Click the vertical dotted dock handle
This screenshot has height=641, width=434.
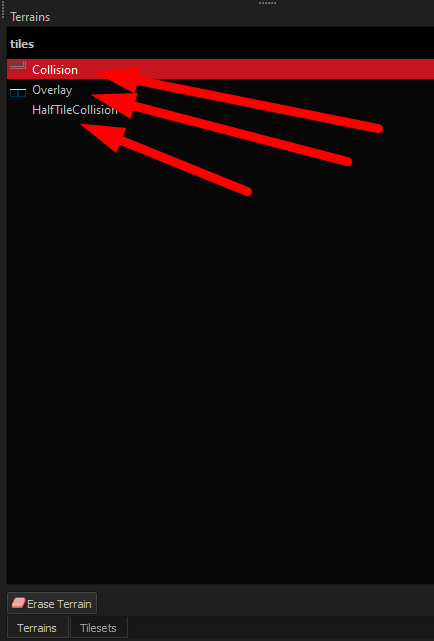coord(3,9)
